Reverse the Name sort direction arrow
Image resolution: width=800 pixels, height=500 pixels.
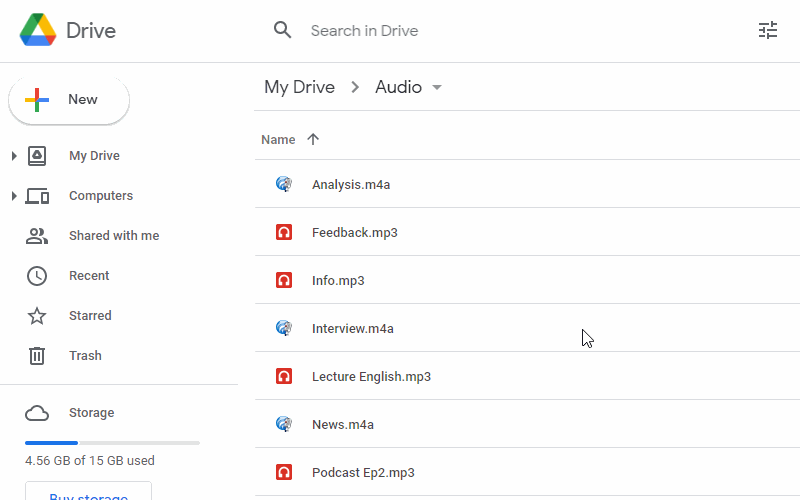pos(313,140)
